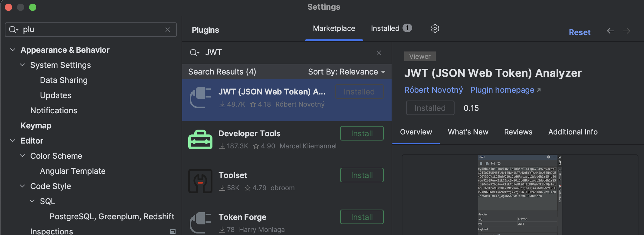Select the Toolset plugin title
Screen dimensions: 644x235
pyautogui.click(x=233, y=175)
